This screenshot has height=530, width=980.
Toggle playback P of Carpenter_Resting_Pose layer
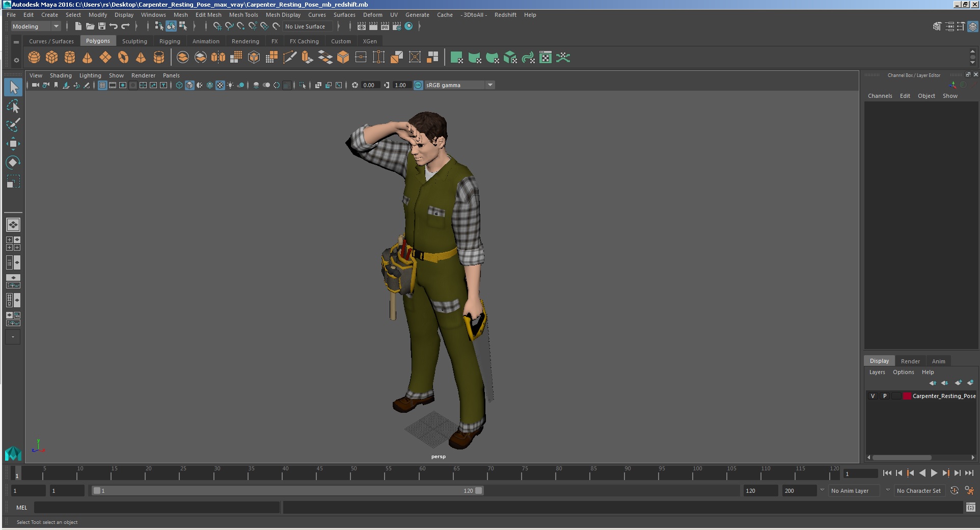[885, 396]
